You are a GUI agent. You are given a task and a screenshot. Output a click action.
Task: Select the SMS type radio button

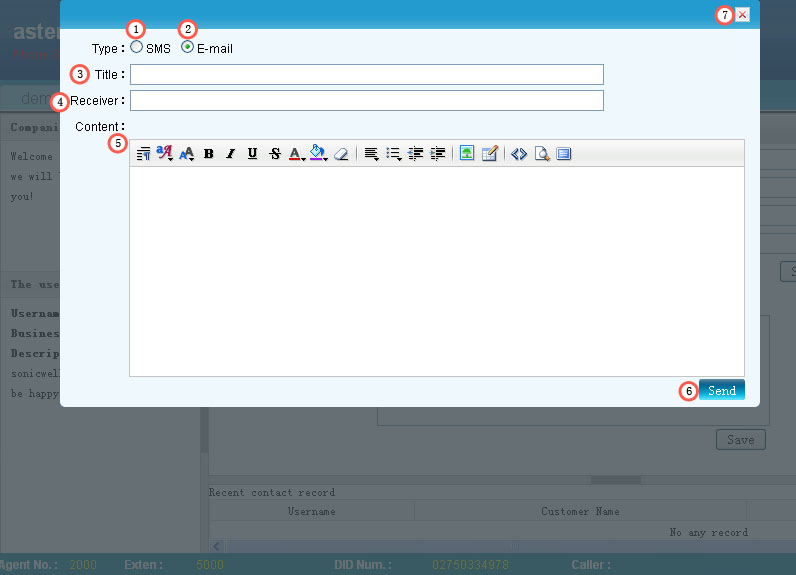click(137, 47)
